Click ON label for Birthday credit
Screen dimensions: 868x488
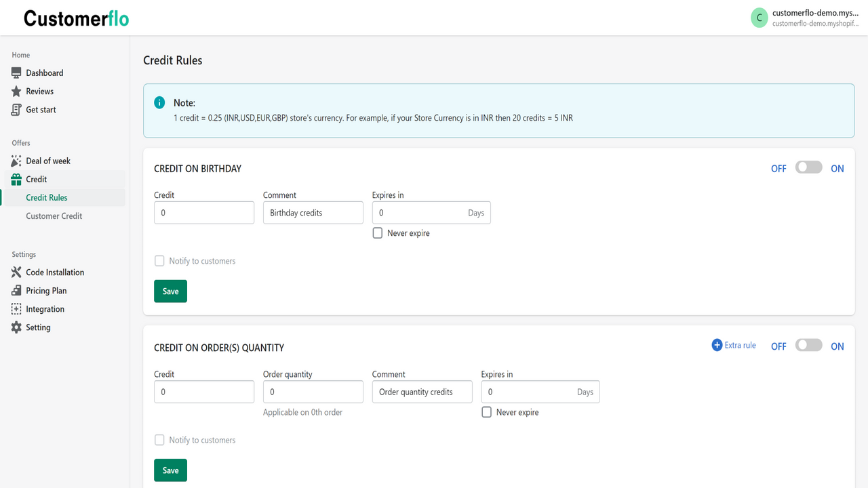[x=837, y=168]
